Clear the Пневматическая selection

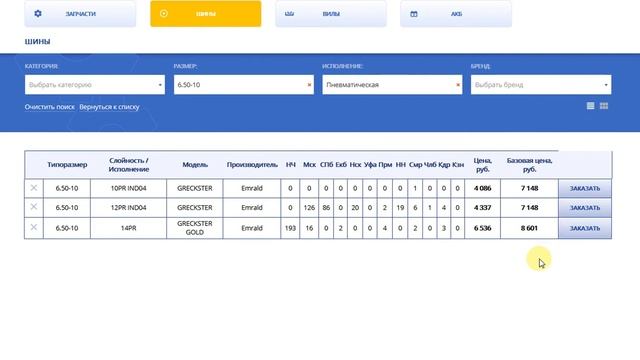tap(458, 85)
